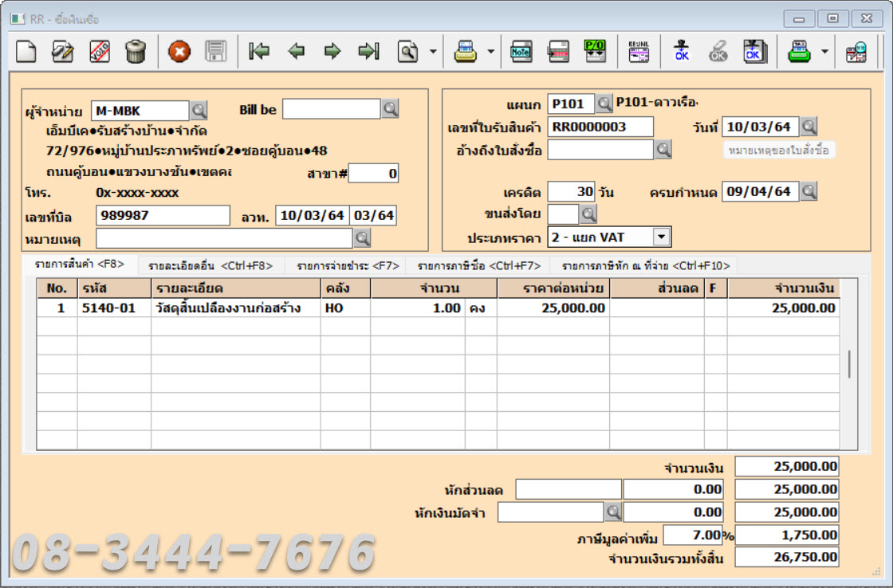Click the trash can delete icon
Viewport: 893px width, 588px height.
[x=136, y=52]
